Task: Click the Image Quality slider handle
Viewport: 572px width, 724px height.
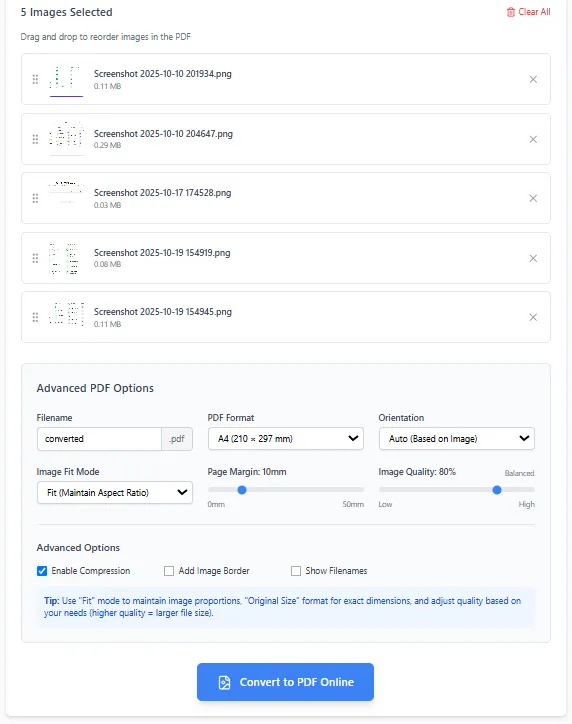Action: [497, 490]
